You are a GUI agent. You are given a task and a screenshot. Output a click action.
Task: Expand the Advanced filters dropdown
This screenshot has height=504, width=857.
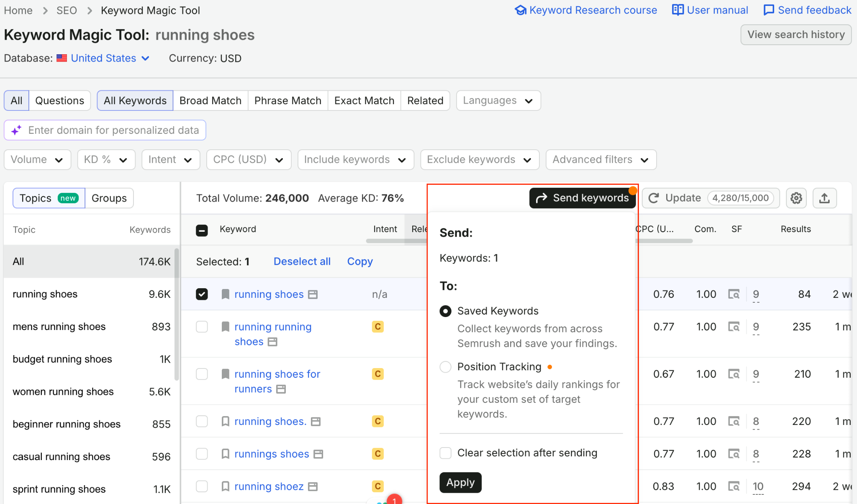(601, 160)
